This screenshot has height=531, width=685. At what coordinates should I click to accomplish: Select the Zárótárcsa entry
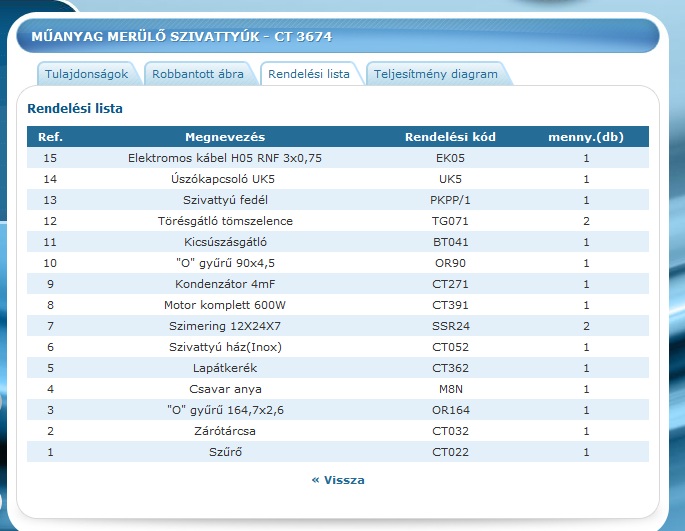click(x=225, y=431)
